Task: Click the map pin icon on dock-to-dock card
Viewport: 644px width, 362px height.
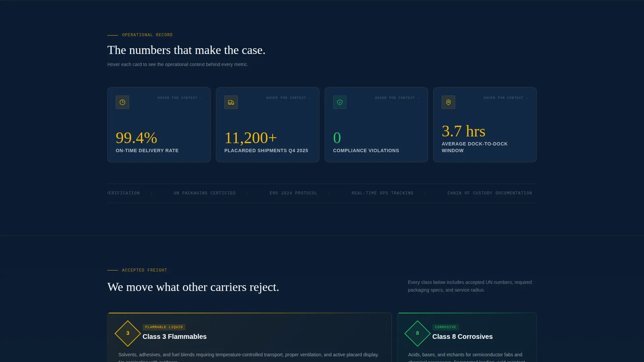Action: point(448,102)
